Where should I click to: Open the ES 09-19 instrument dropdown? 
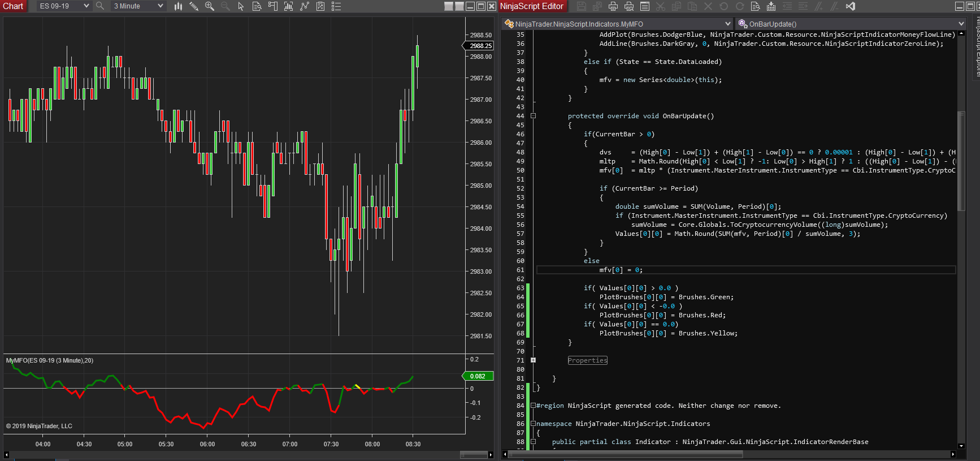click(x=64, y=6)
